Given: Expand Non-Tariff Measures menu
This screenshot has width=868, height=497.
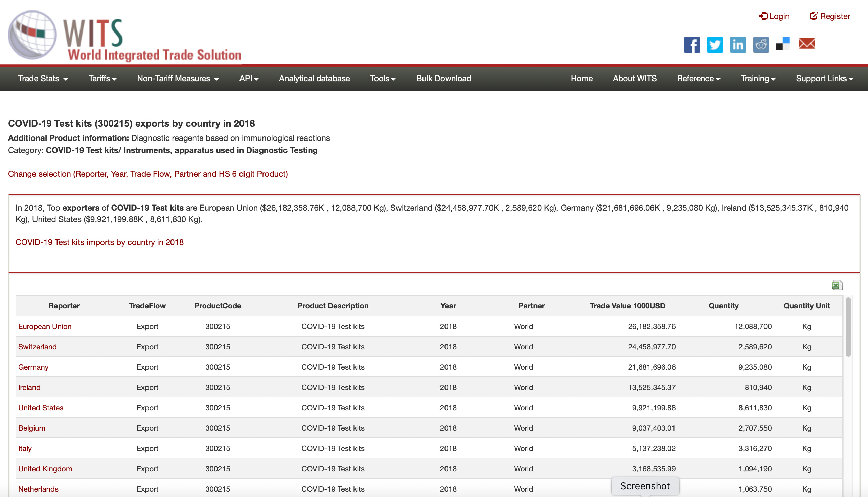Looking at the screenshot, I should [x=177, y=79].
